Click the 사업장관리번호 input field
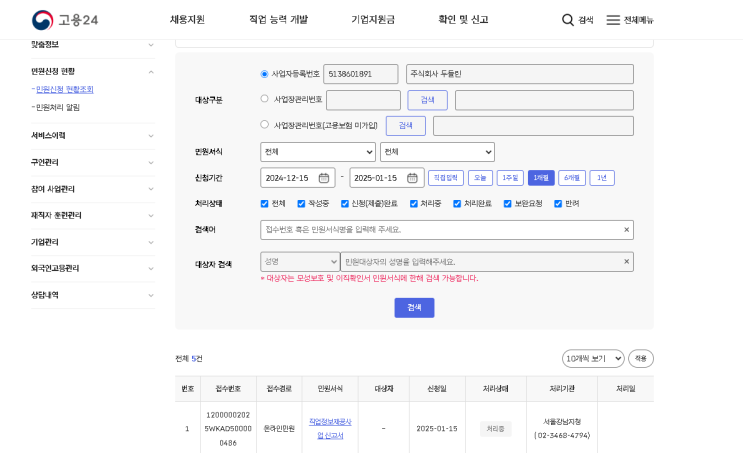The height and width of the screenshot is (453, 743). coord(363,100)
